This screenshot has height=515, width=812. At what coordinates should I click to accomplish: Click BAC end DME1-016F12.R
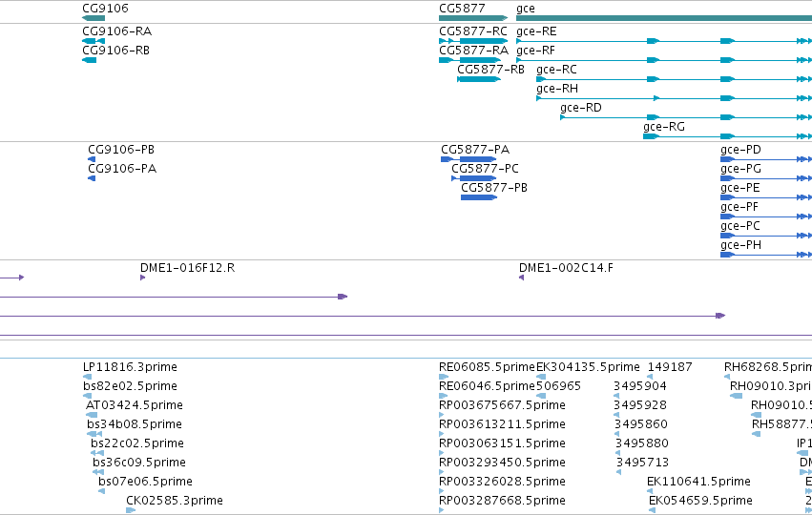tap(187, 268)
